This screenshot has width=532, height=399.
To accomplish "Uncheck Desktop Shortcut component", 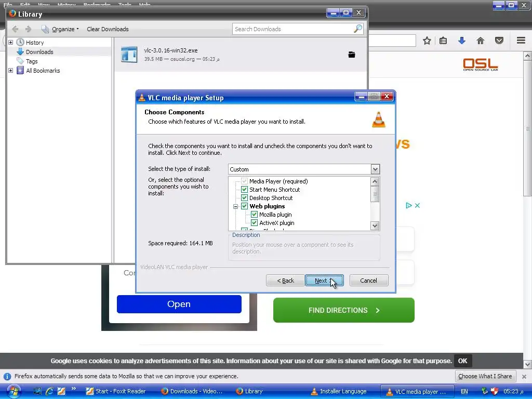I will 244,198.
